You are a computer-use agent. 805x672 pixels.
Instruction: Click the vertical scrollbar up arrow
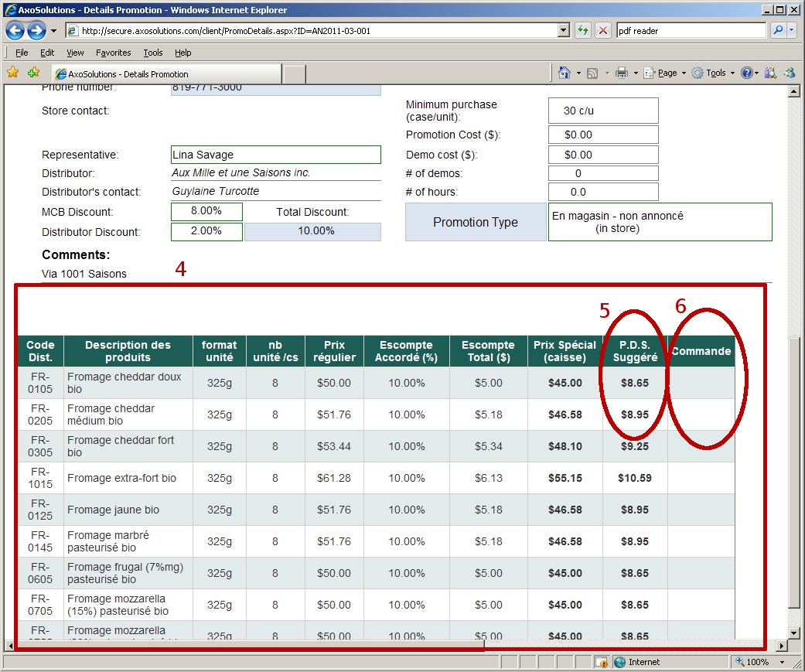click(x=793, y=91)
